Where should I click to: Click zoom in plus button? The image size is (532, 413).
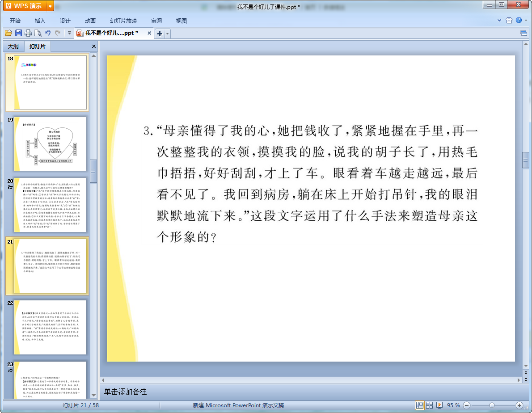pos(519,405)
